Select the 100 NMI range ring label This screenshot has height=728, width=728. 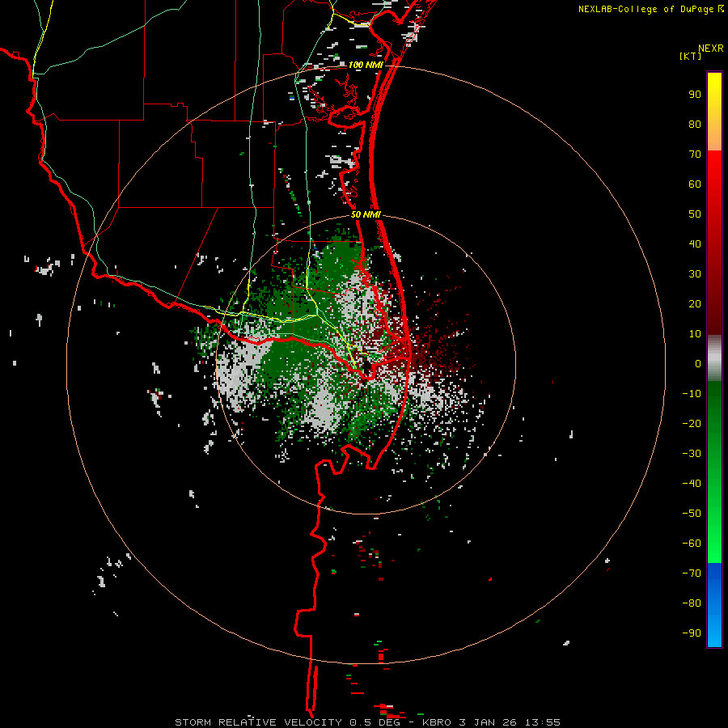pos(366,65)
